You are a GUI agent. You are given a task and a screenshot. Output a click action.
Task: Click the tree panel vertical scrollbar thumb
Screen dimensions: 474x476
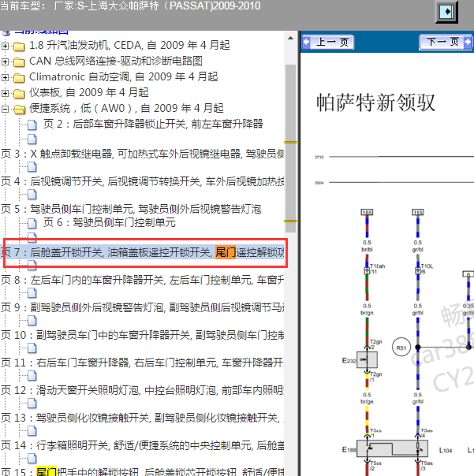point(290,148)
